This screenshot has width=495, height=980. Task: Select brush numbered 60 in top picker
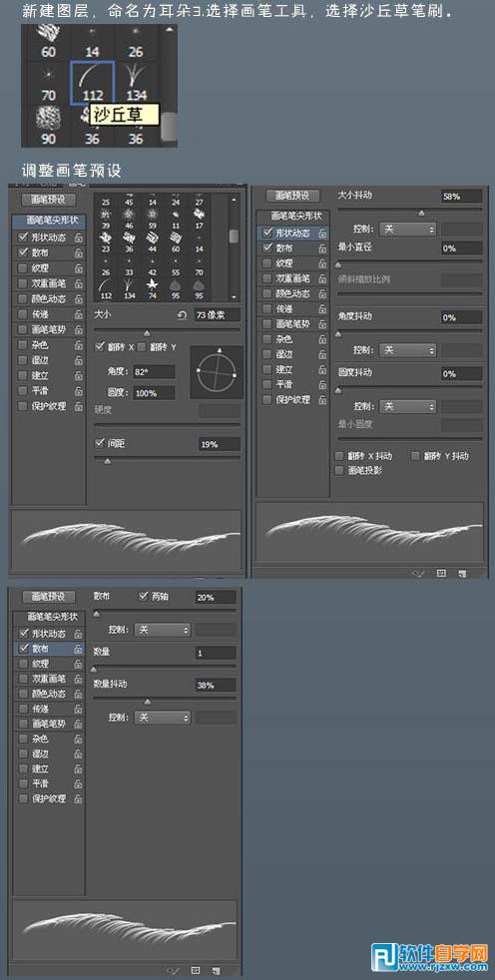(x=48, y=41)
